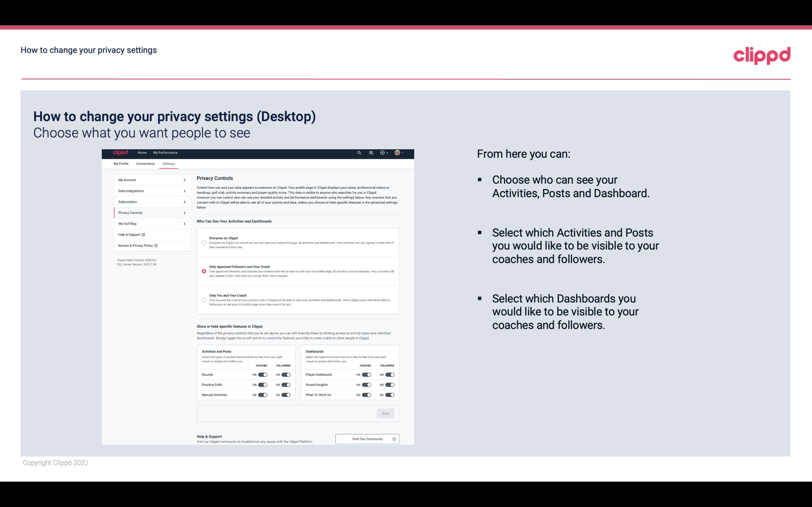Select the Settings tab in profile navigation

coord(168,163)
